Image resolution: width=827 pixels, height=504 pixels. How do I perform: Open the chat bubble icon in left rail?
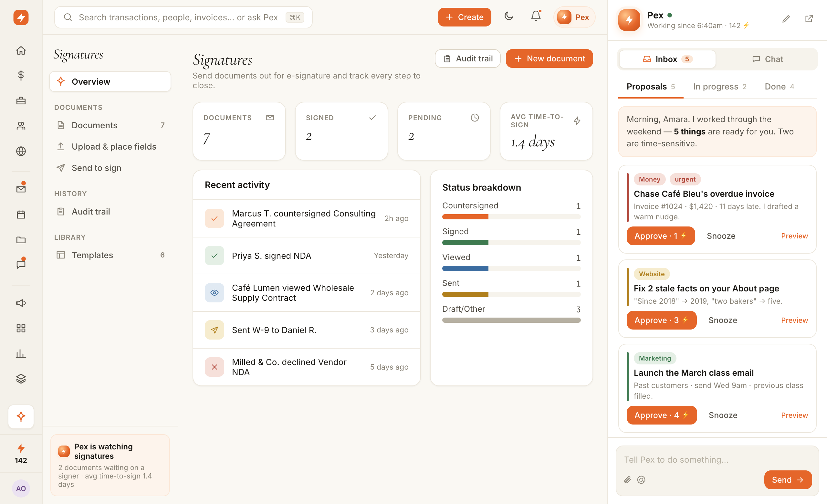click(21, 264)
